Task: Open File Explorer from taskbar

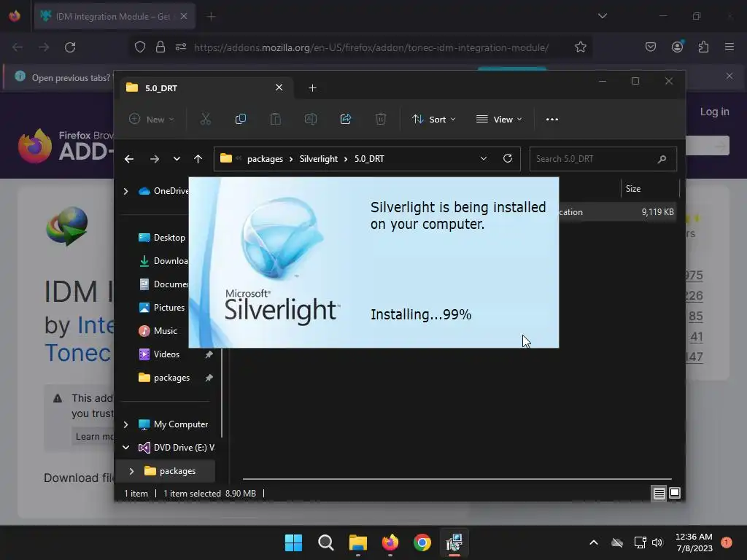Action: click(357, 542)
